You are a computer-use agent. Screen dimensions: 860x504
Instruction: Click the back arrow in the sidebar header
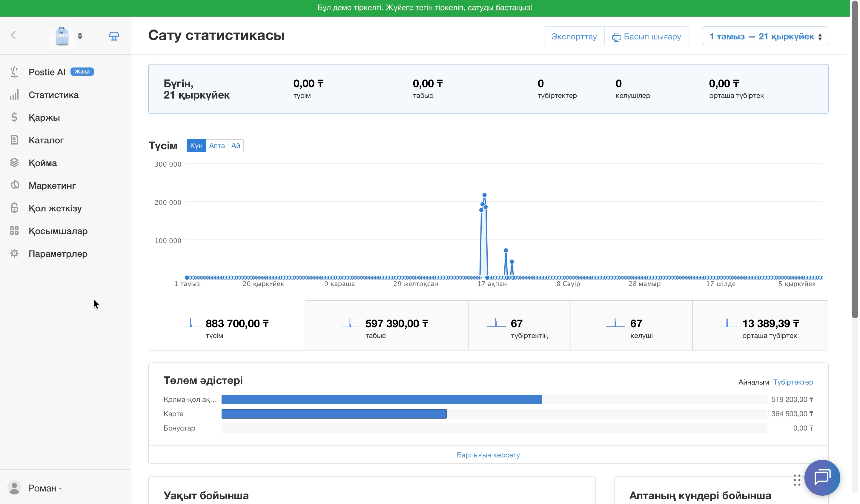point(13,35)
